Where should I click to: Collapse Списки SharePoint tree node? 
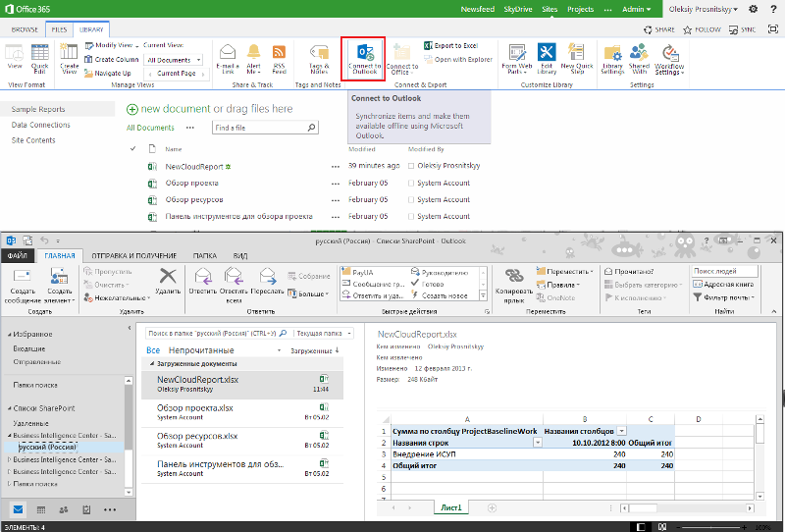coord(10,408)
